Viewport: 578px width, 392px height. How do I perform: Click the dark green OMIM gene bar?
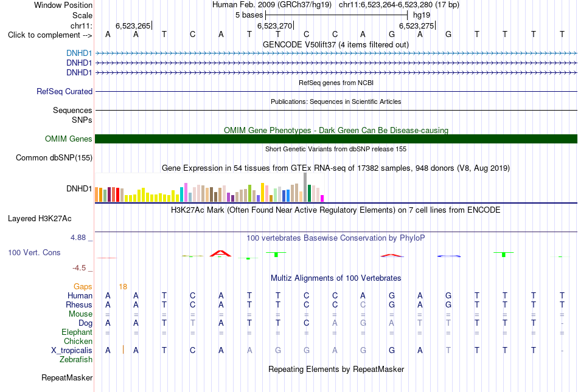(x=336, y=139)
